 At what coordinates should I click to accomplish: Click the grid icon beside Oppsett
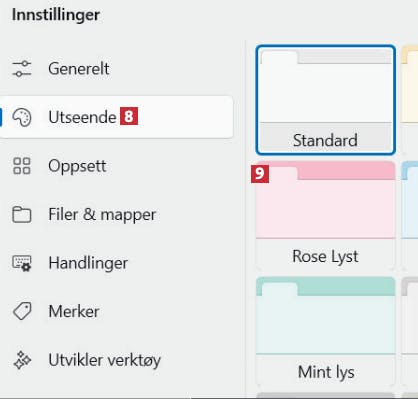[22, 166]
